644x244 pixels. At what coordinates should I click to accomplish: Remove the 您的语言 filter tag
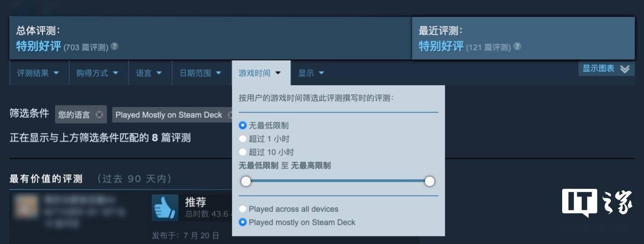coord(99,115)
